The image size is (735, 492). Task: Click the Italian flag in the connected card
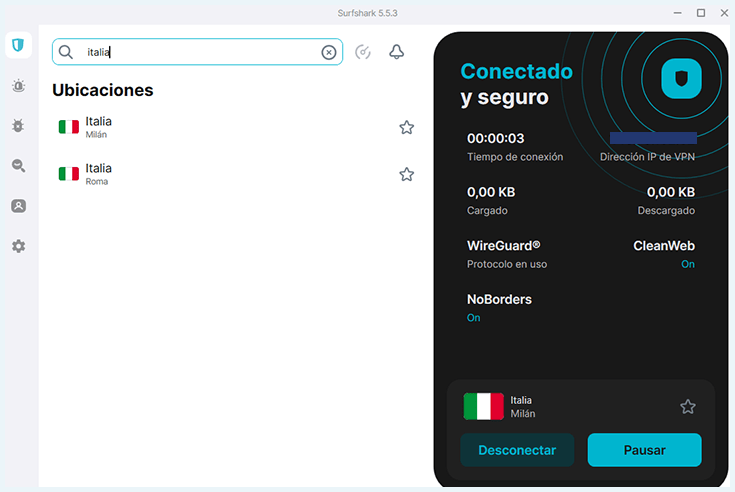(x=483, y=406)
